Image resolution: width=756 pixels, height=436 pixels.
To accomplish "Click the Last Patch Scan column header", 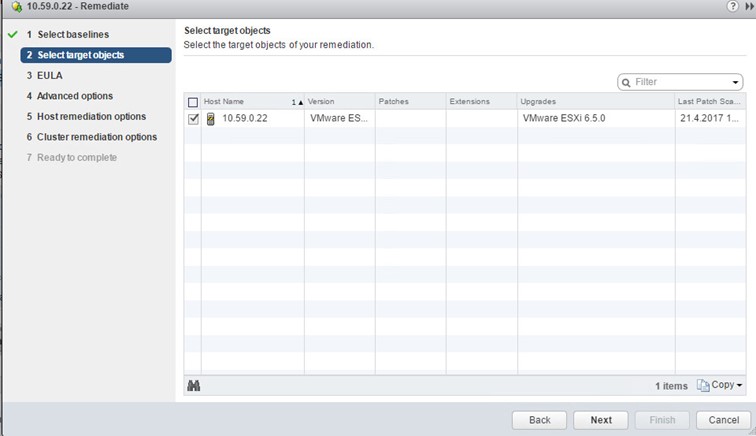I will 710,101.
